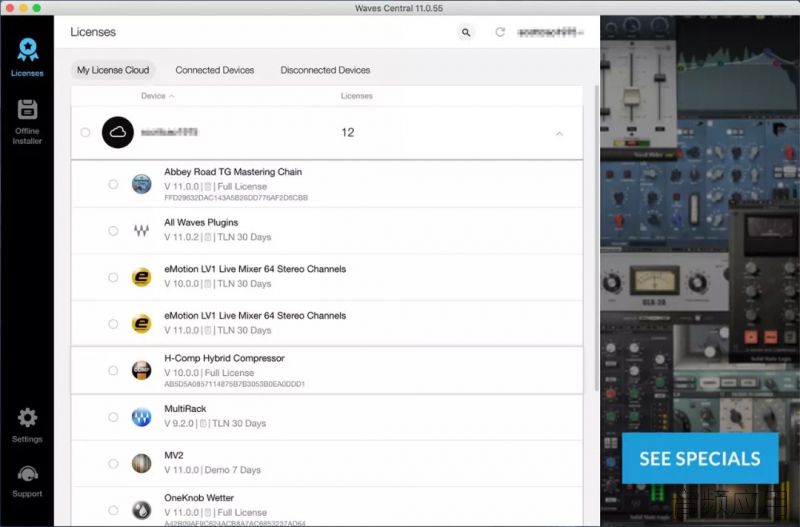800x527 pixels.
Task: Click the MV2 plugin icon
Action: (x=141, y=464)
